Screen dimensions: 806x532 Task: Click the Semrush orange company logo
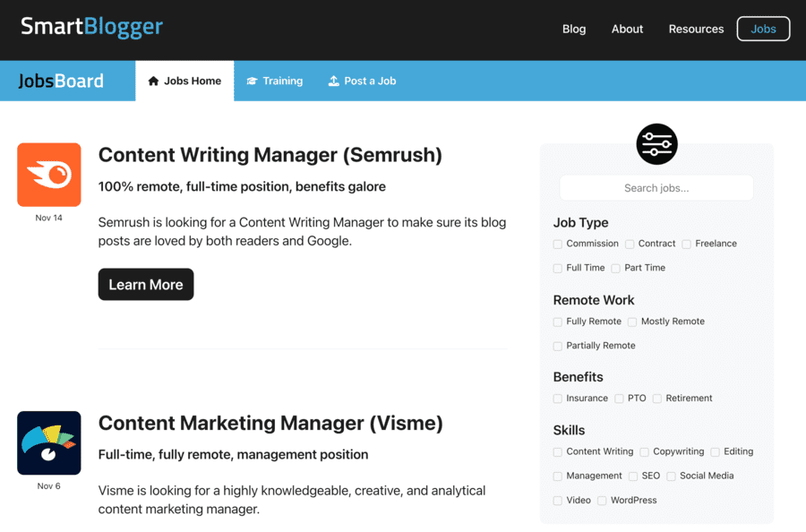[49, 175]
